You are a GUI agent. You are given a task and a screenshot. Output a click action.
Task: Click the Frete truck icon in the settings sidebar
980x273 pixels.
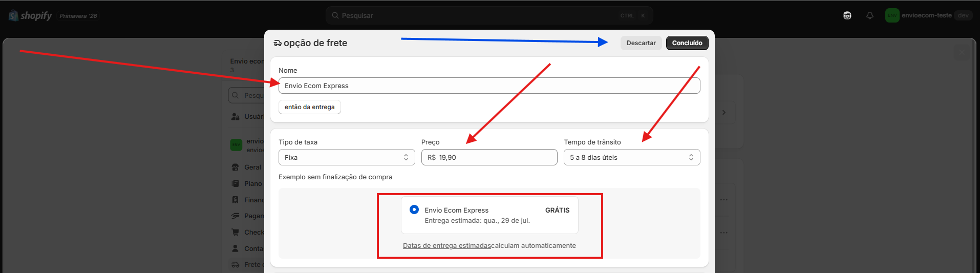(235, 264)
